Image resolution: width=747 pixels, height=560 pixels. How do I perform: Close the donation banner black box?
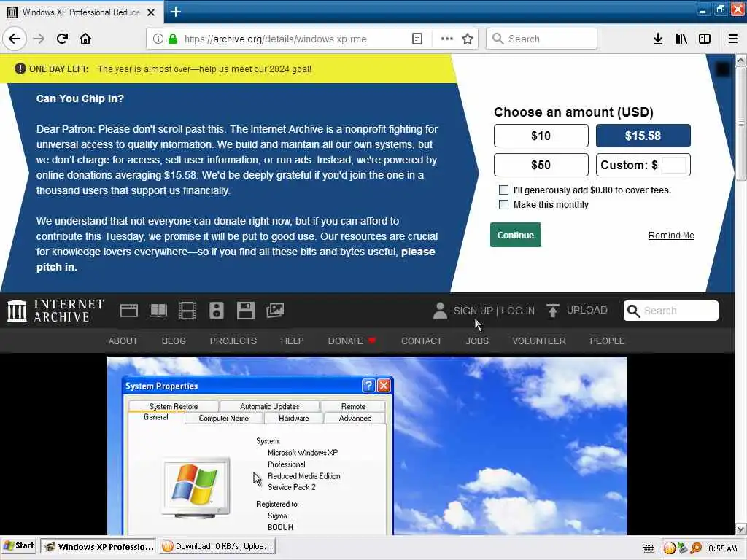click(x=723, y=69)
